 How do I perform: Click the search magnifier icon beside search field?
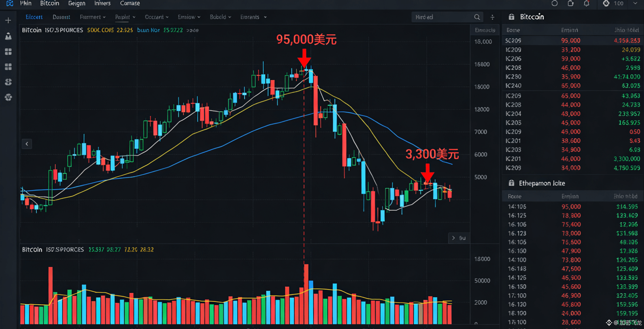[x=477, y=17]
